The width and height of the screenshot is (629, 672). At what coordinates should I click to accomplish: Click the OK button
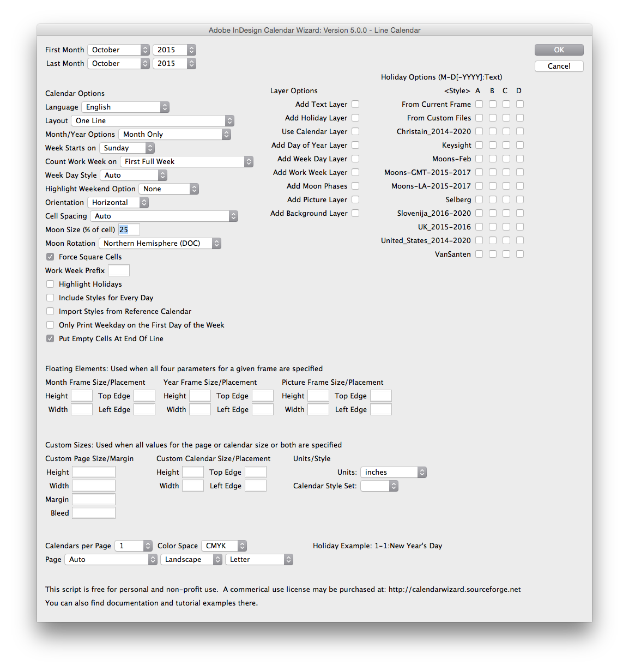pos(559,50)
